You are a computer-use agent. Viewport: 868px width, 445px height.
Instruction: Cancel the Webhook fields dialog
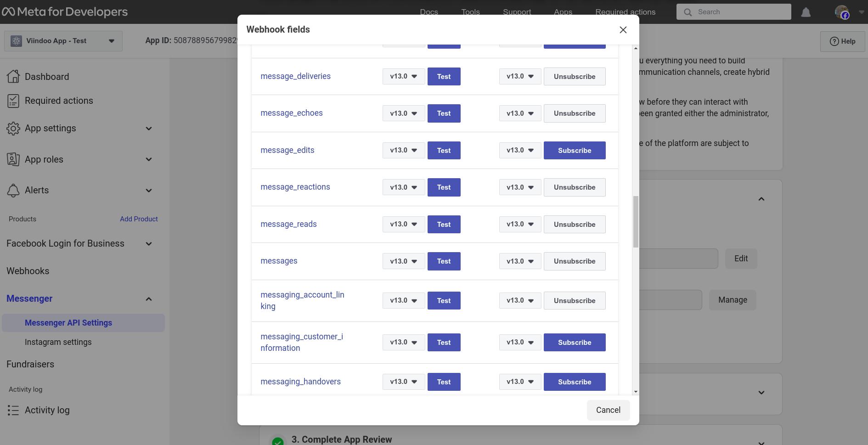[x=608, y=410]
